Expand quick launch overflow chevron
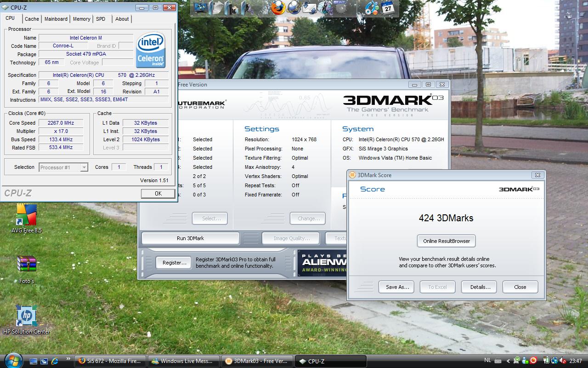Viewport: 588px width, 368px height. click(x=68, y=359)
